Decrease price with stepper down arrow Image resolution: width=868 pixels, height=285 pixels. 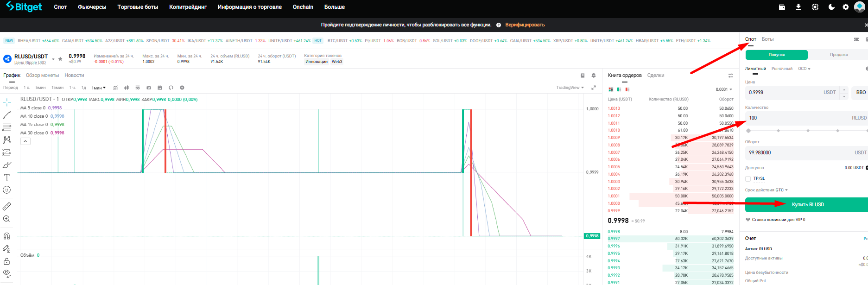tap(844, 96)
